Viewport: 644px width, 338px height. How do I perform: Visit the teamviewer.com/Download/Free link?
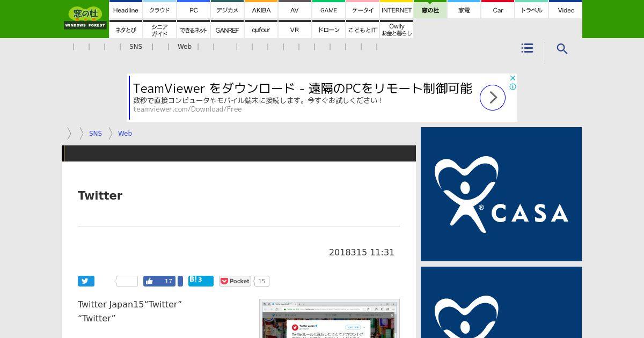[x=187, y=109]
